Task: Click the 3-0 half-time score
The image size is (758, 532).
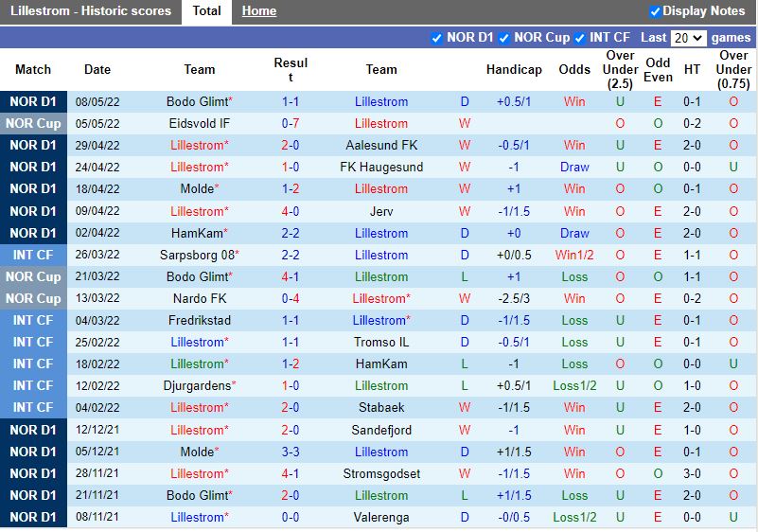Action: [692, 473]
